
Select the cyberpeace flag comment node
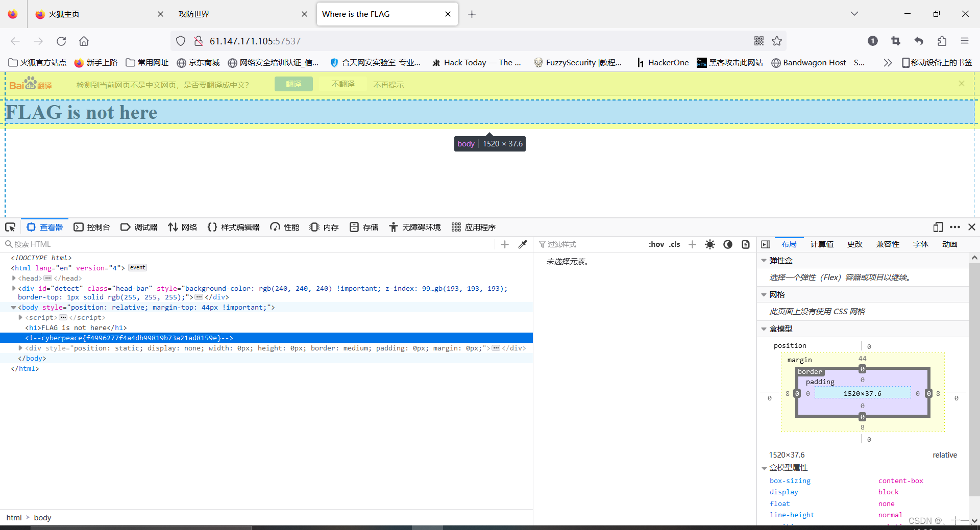(266, 338)
